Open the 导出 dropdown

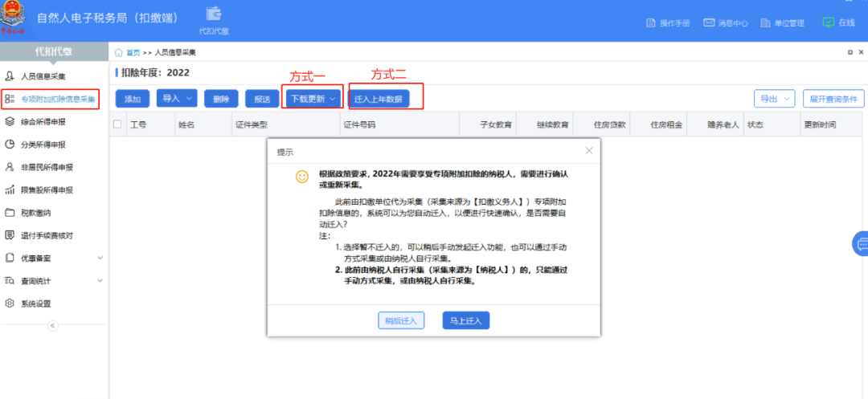(775, 99)
